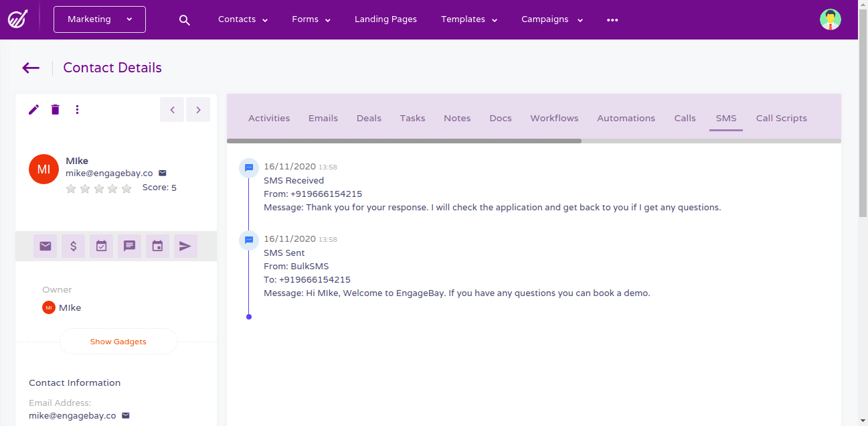Image resolution: width=868 pixels, height=426 pixels.
Task: Click the From: BulkSMS line
Action: coord(296,266)
